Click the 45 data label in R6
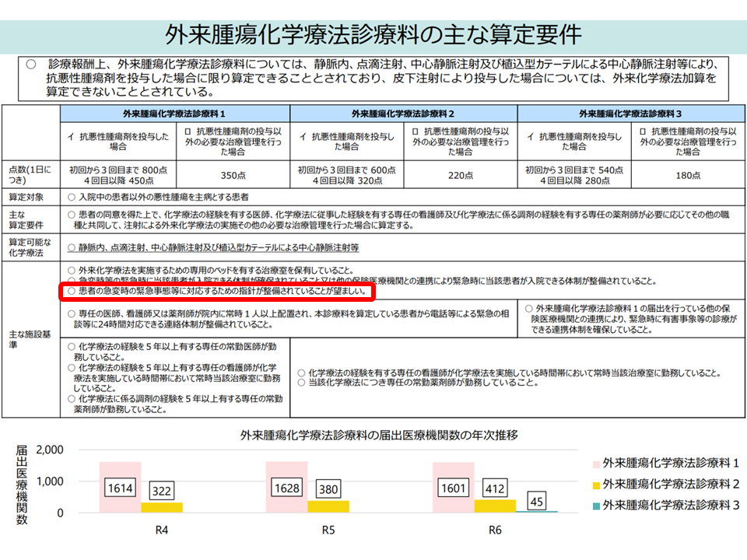Viewport: 747px width, 560px height. pyautogui.click(x=536, y=500)
